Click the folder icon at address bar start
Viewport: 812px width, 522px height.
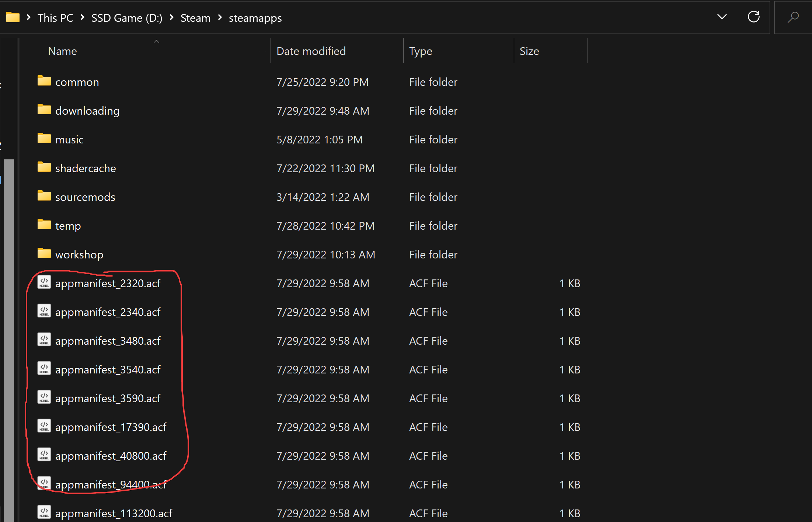13,17
